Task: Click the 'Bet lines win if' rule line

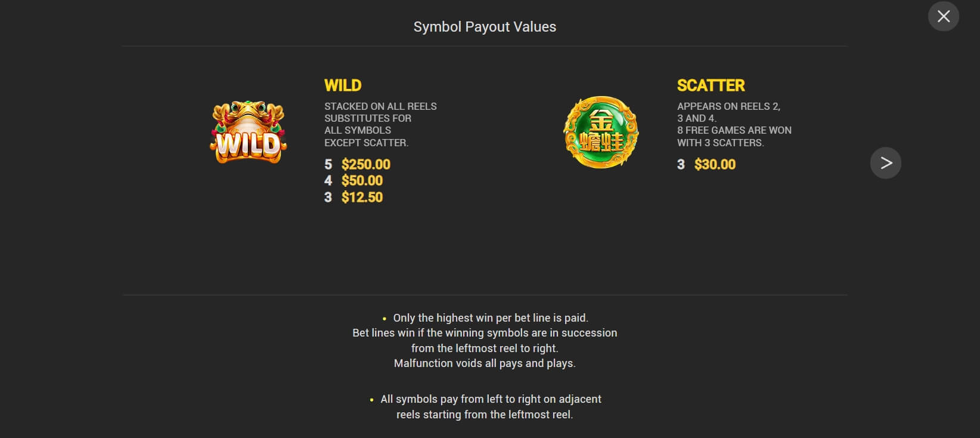Action: pos(485,333)
